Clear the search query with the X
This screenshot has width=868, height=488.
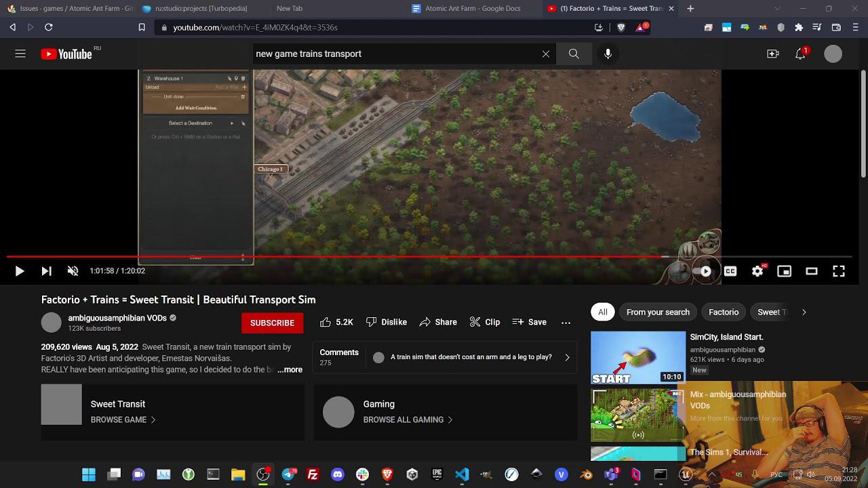[x=546, y=54]
